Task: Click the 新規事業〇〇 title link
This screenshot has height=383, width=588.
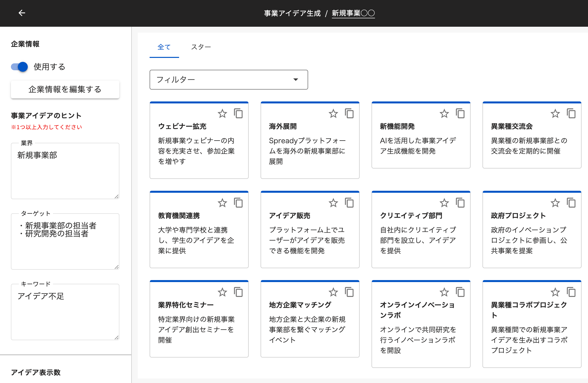Action: click(x=353, y=13)
